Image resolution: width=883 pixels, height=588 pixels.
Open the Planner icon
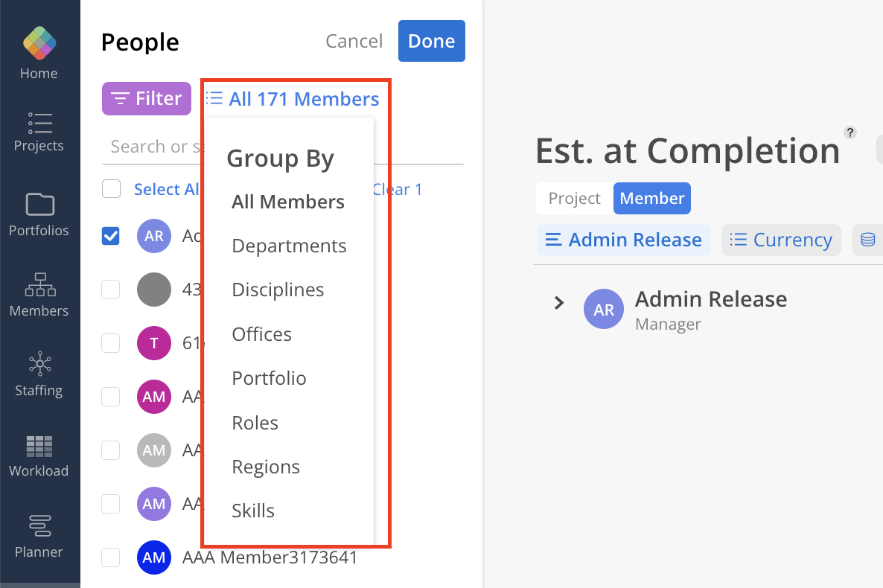39,527
